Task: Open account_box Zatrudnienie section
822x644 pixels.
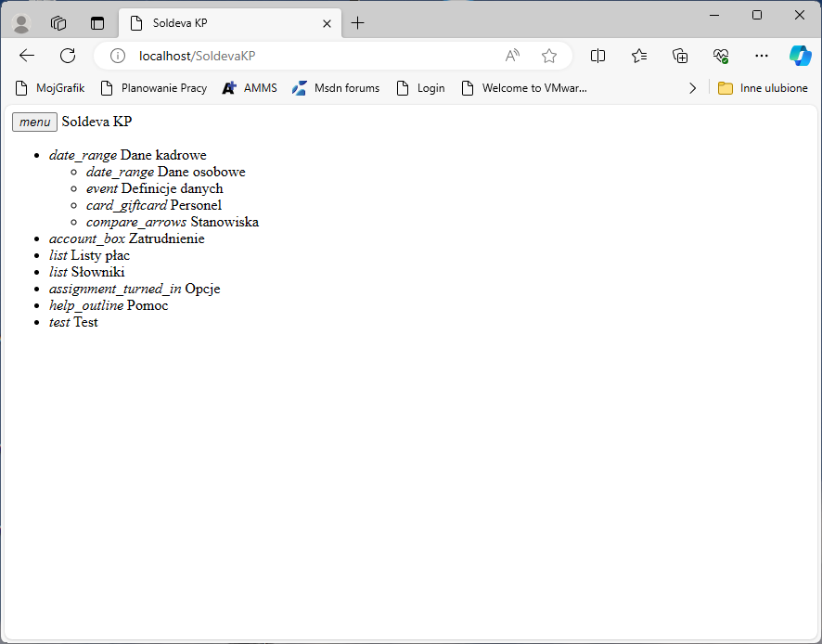Action: (x=126, y=238)
